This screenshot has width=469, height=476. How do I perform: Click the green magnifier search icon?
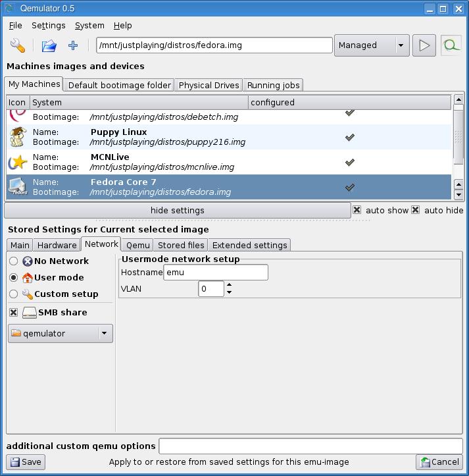click(x=451, y=45)
